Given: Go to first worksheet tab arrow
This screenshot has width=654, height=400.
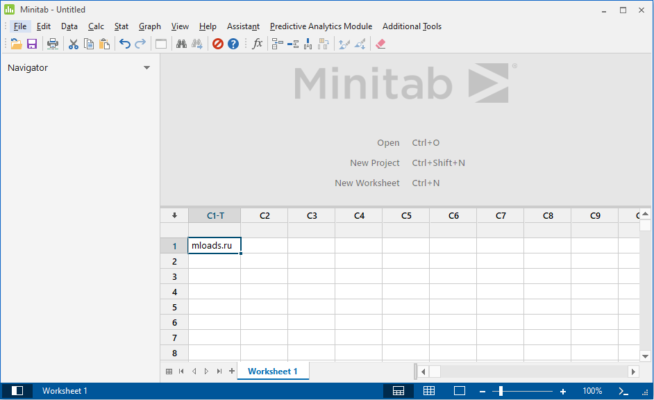Looking at the screenshot, I should point(181,371).
